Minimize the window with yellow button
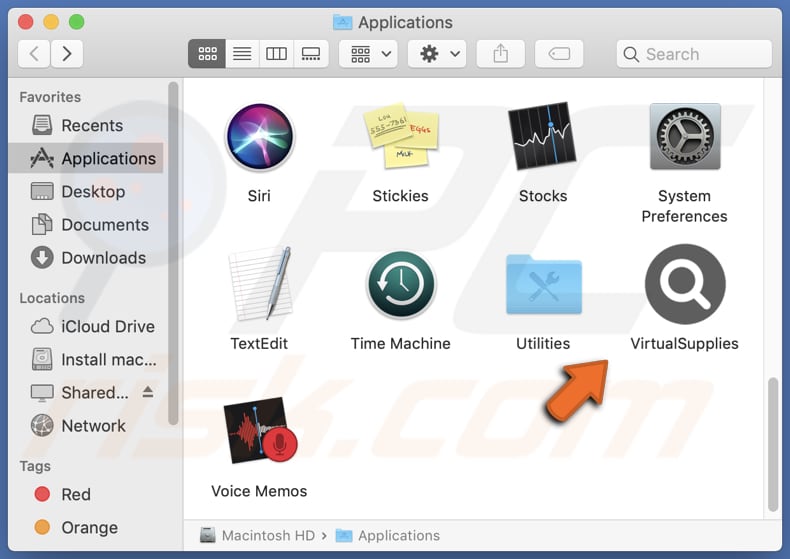 coord(51,22)
